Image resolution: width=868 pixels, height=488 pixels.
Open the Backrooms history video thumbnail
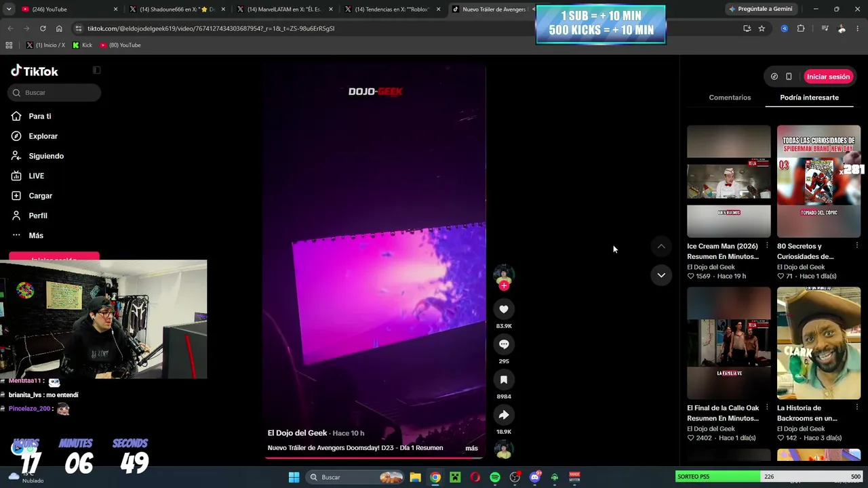coord(818,343)
